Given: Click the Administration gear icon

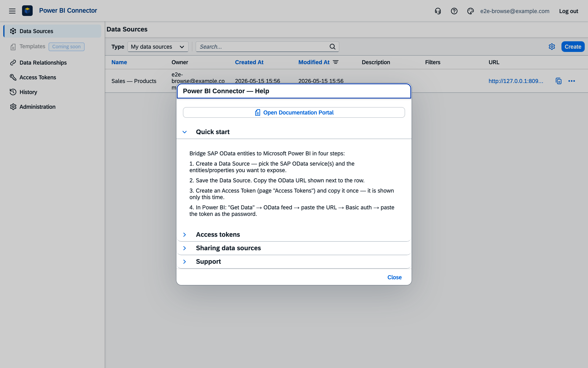Looking at the screenshot, I should coord(13,107).
